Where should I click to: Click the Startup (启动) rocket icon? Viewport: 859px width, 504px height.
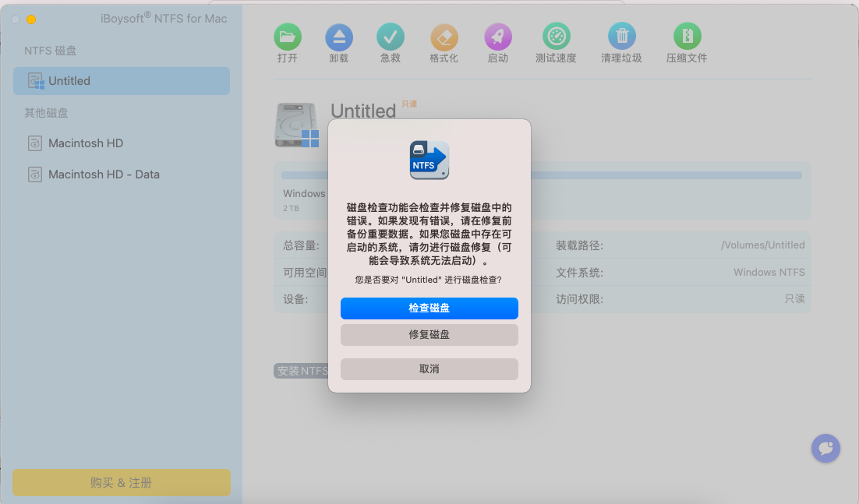(498, 37)
